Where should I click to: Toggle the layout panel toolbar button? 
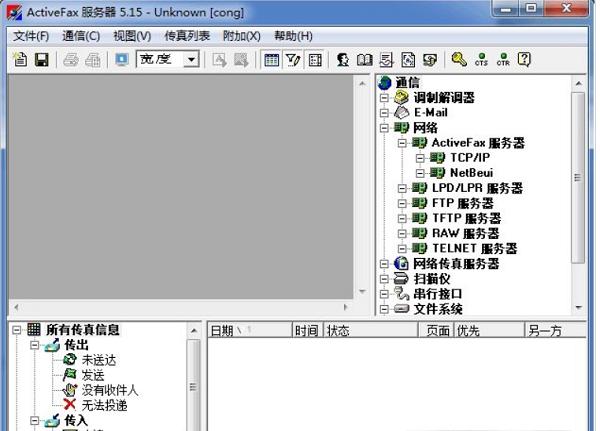(x=315, y=60)
